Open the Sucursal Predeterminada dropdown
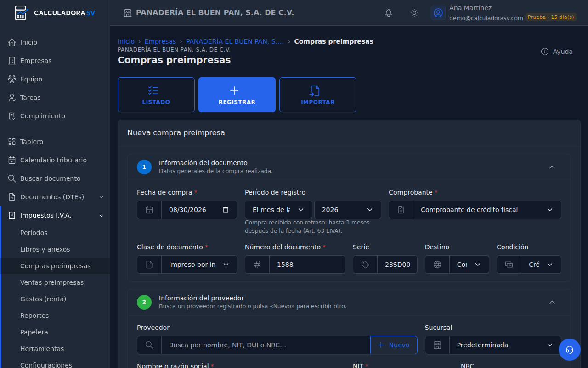Image resolution: width=588 pixels, height=368 pixels. click(x=505, y=345)
